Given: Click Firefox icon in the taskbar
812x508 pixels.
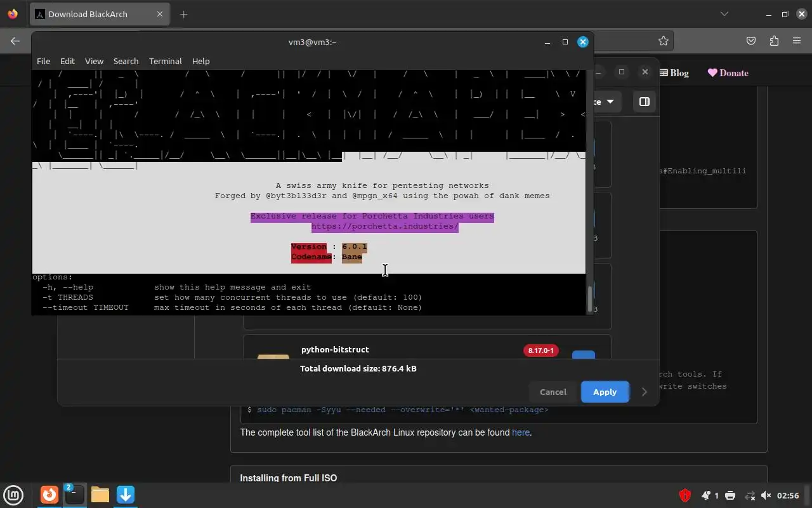Looking at the screenshot, I should point(49,495).
